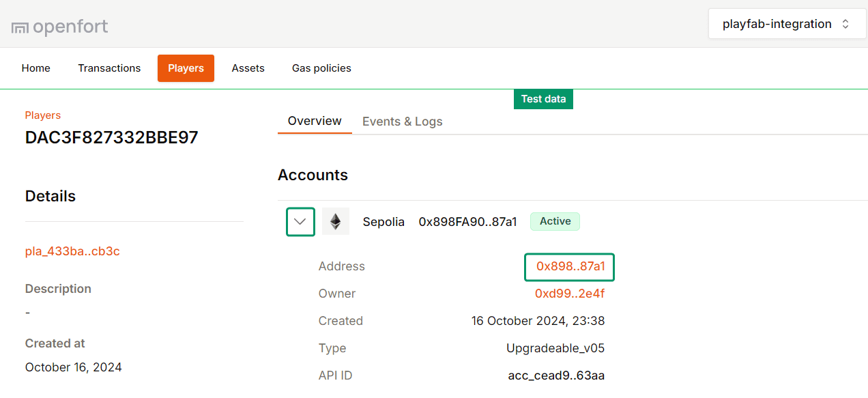This screenshot has width=868, height=398.
Task: Select the Ethereum network icon next to Sepolia
Action: click(x=335, y=221)
